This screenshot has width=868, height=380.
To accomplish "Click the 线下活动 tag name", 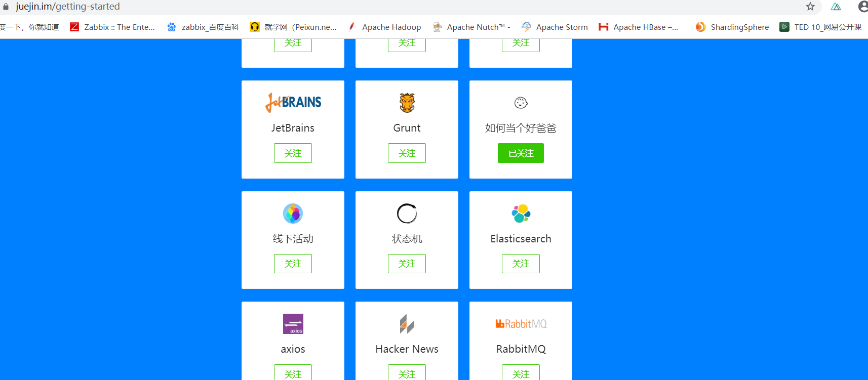I will click(x=293, y=239).
